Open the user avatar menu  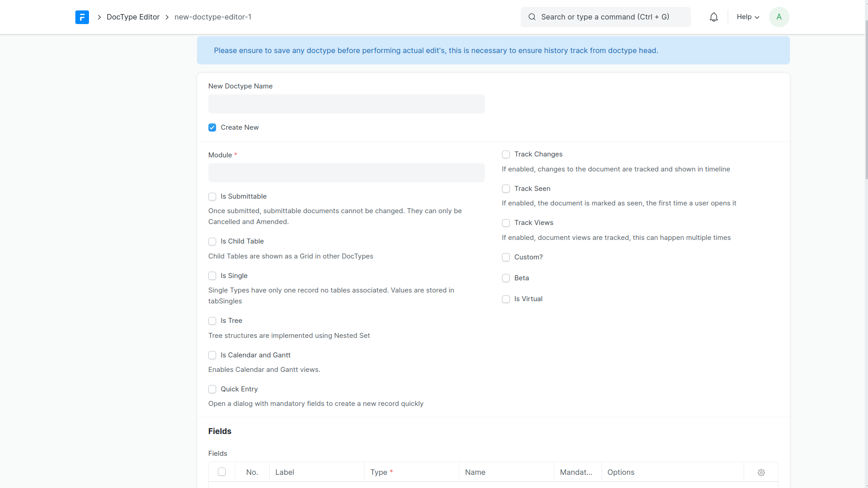[779, 17]
